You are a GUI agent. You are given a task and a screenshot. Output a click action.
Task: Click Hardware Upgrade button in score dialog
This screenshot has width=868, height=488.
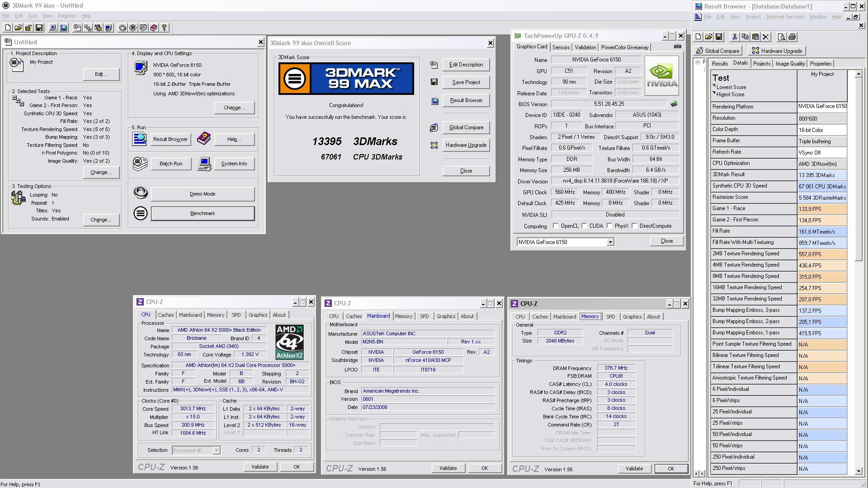tap(466, 145)
